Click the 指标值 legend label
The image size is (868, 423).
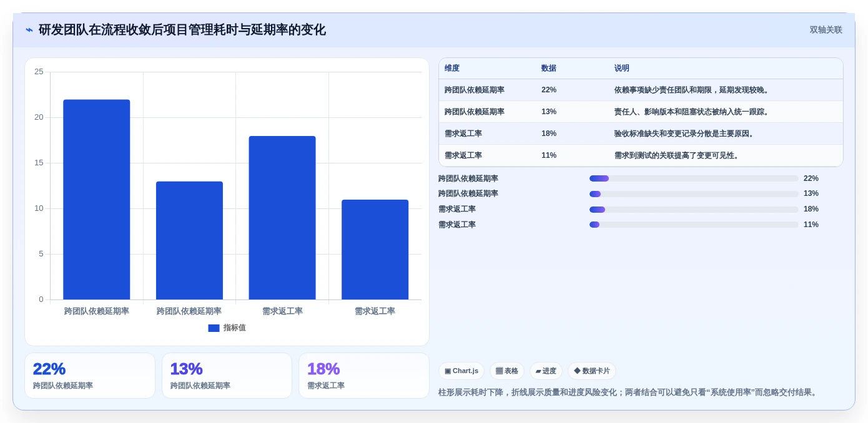point(235,328)
